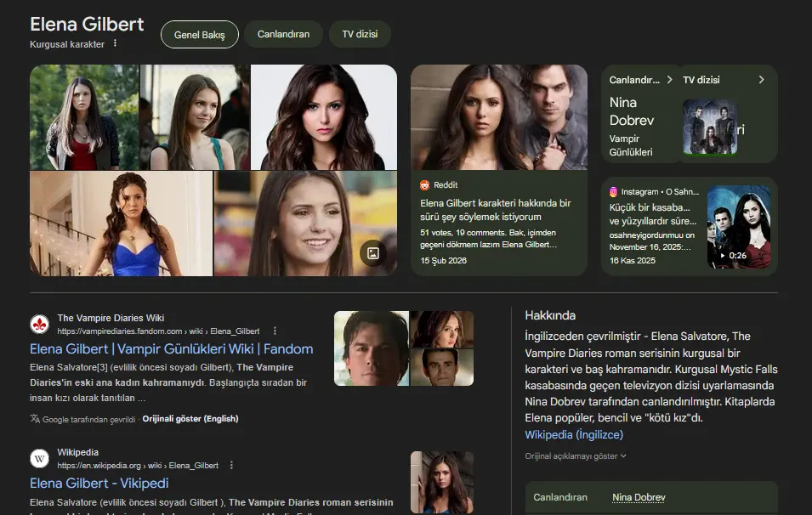812x515 pixels.
Task: Open the Fandom result character collage image
Action: click(403, 348)
